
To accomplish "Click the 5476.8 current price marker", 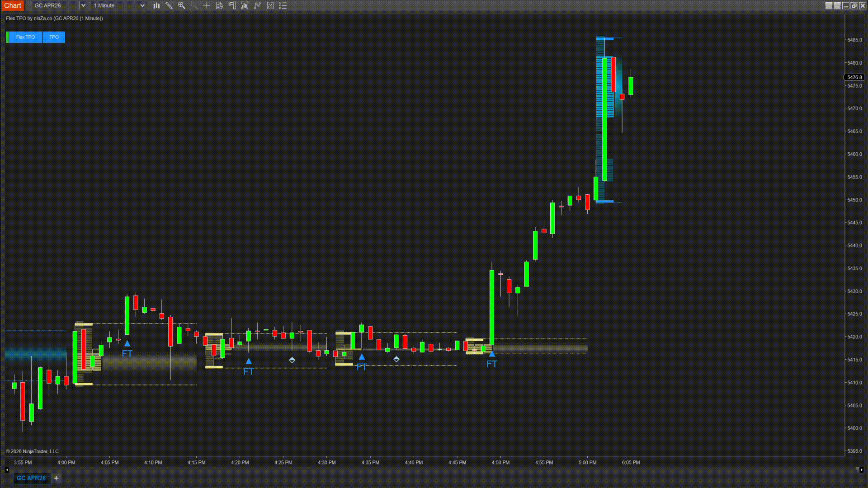I will coord(854,77).
